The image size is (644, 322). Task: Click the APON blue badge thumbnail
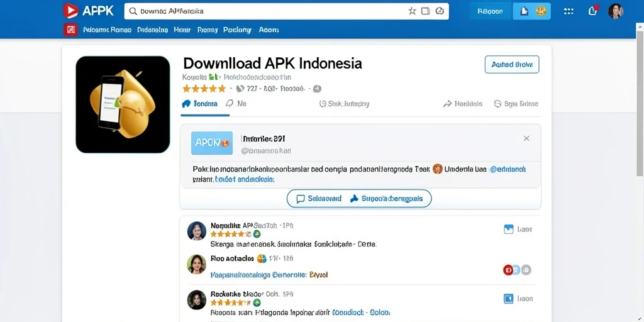tap(212, 143)
